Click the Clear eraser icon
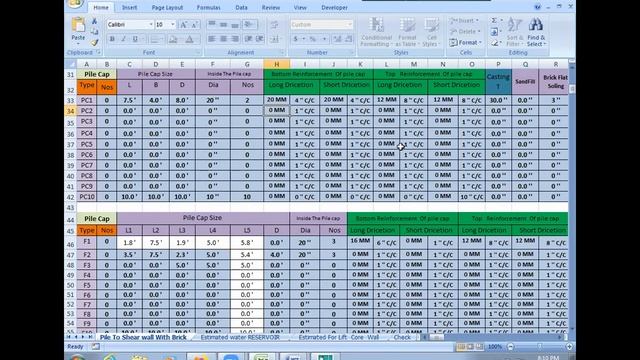This screenshot has height=360, width=640. click(494, 42)
